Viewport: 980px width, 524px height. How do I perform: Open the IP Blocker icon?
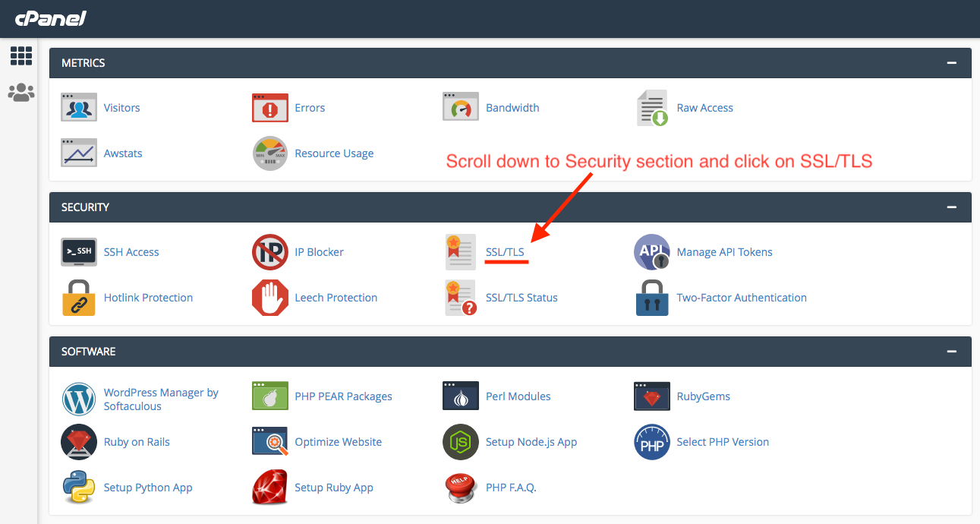(269, 252)
